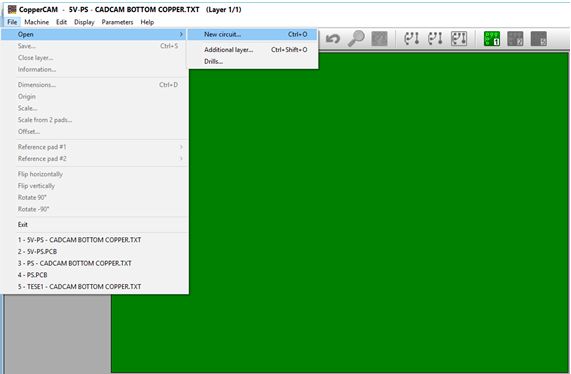Select the magnifier zoom tool

tap(356, 38)
